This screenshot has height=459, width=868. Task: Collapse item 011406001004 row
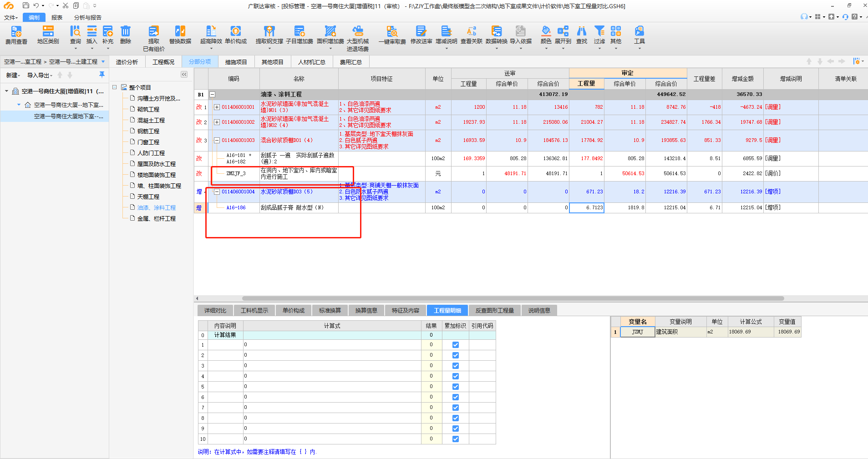(x=217, y=192)
